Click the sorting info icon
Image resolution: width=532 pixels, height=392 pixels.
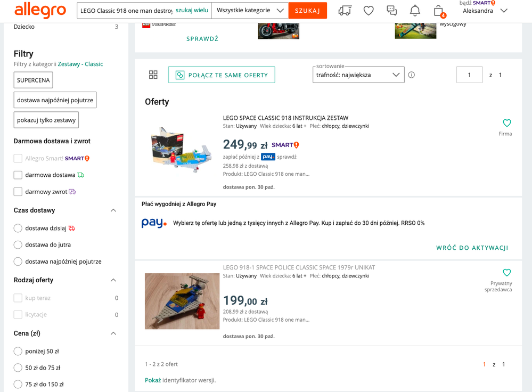click(411, 75)
